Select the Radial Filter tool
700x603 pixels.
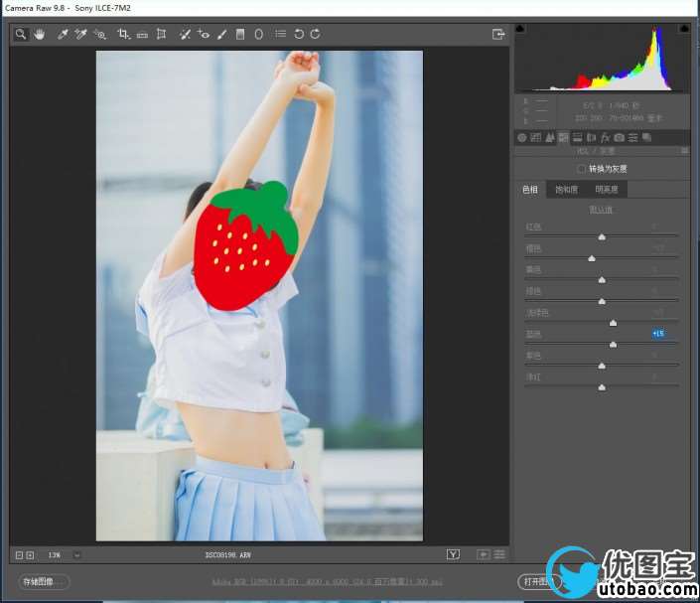point(258,34)
